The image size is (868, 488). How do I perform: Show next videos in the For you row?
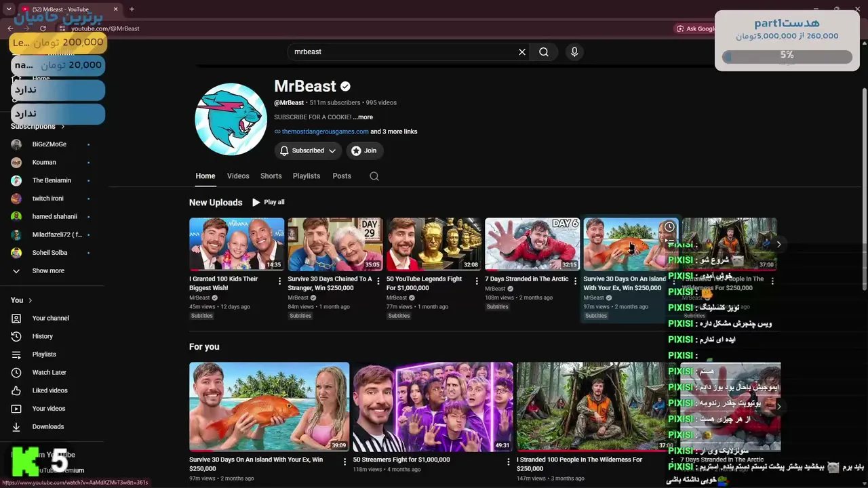778,407
